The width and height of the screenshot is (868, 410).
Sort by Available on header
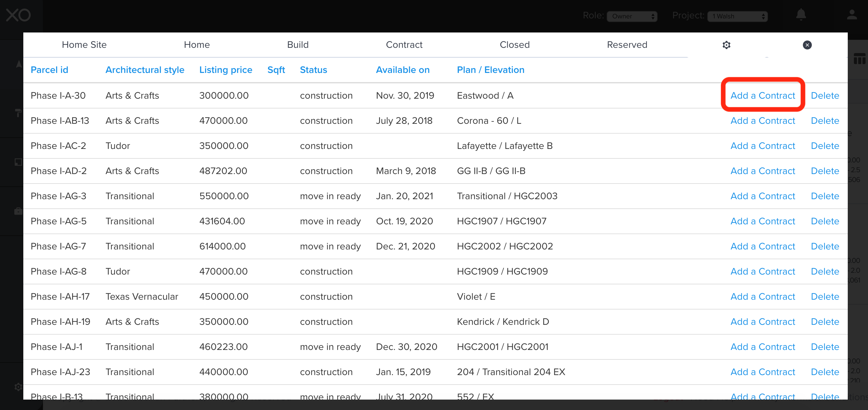(402, 70)
